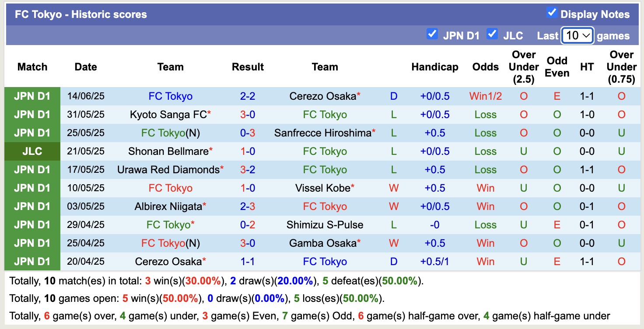644x329 pixels.
Task: Select Urawa Red Diamonds team name
Action: 167,169
